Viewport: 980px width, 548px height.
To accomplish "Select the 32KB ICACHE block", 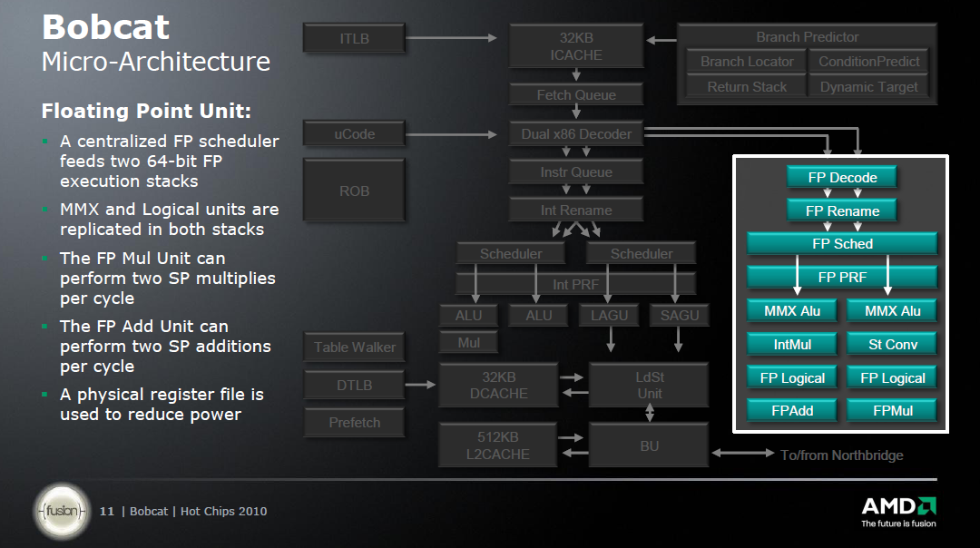I will pos(575,46).
